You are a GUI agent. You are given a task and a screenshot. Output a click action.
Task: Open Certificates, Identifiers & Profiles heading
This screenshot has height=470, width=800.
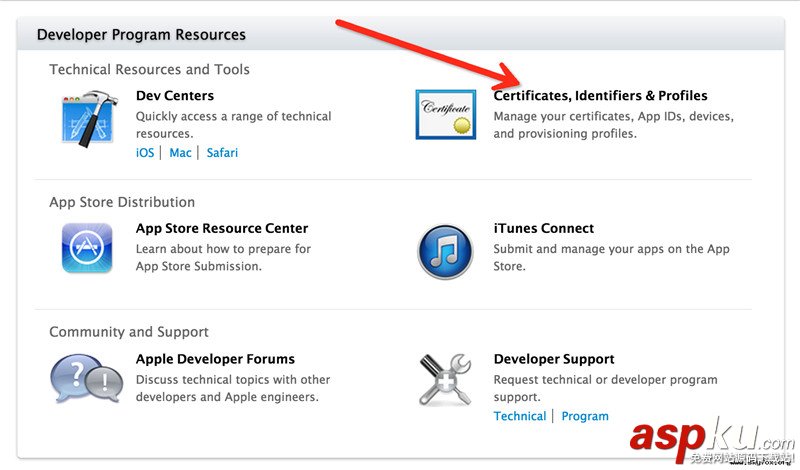click(600, 96)
